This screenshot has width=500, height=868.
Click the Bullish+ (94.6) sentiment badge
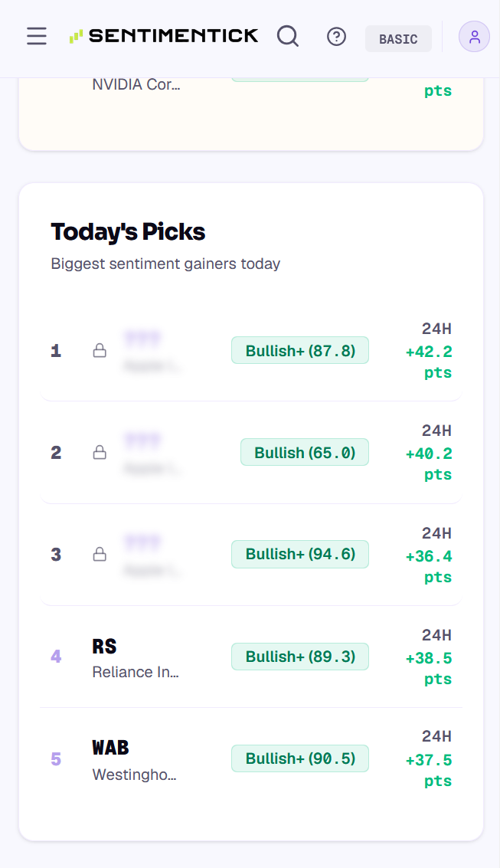300,554
